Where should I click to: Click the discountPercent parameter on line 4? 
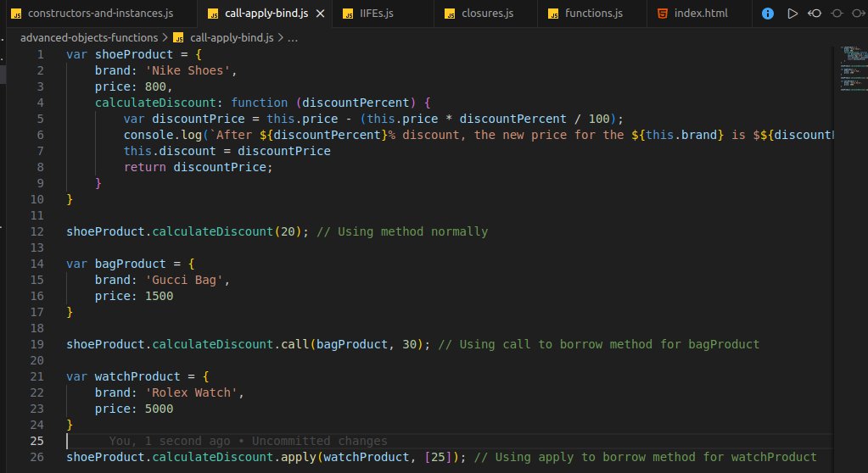356,103
